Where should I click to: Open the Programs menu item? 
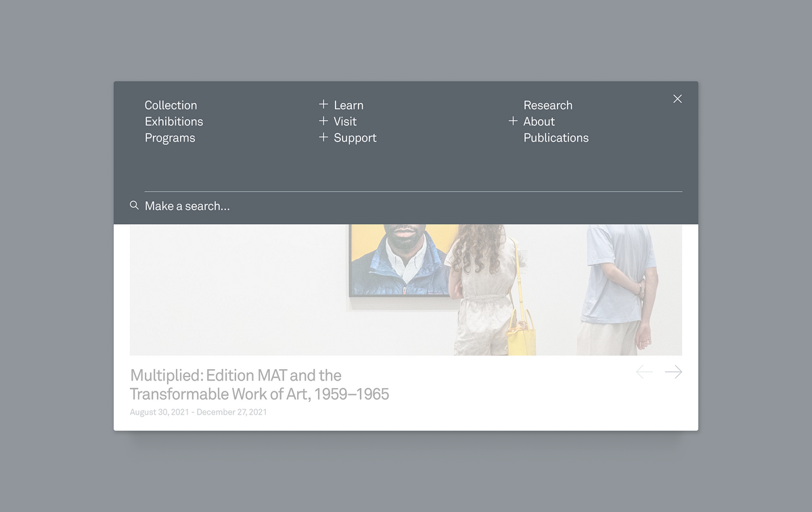click(x=170, y=137)
